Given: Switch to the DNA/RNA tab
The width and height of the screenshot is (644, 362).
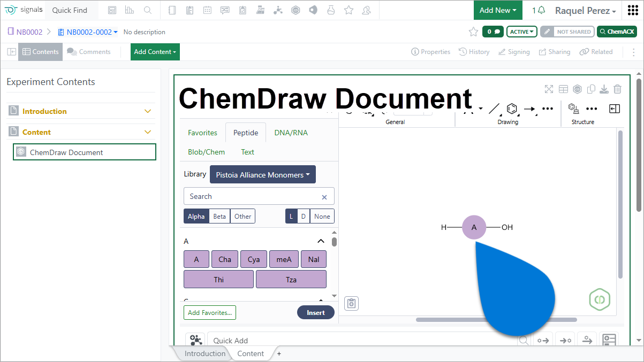Looking at the screenshot, I should (x=291, y=133).
